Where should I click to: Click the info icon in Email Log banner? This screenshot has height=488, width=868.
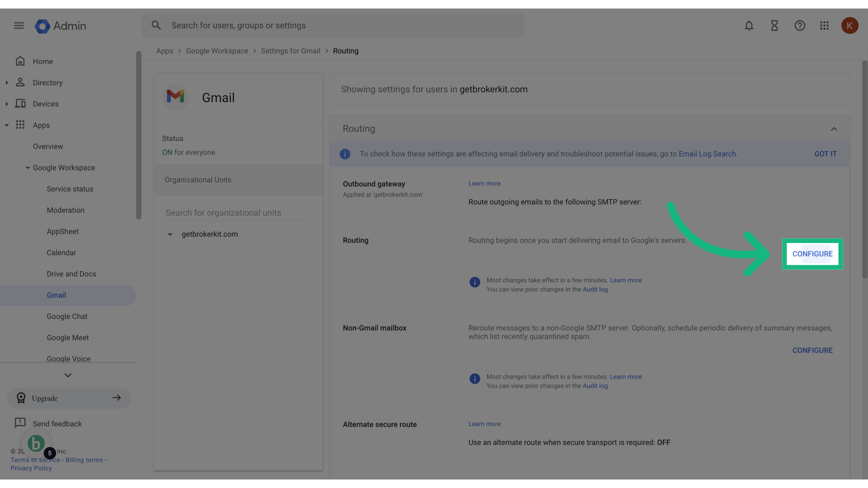345,154
